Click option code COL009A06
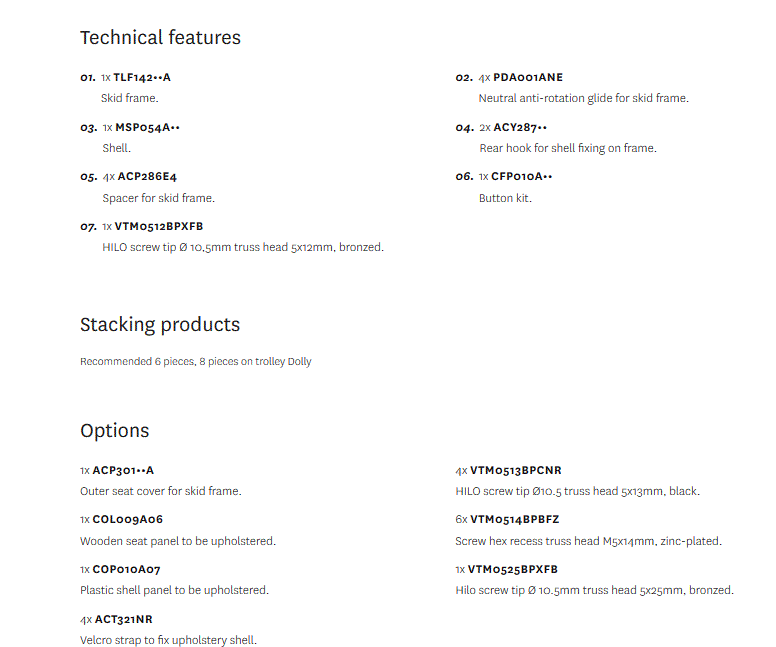776x647 pixels. tap(128, 519)
